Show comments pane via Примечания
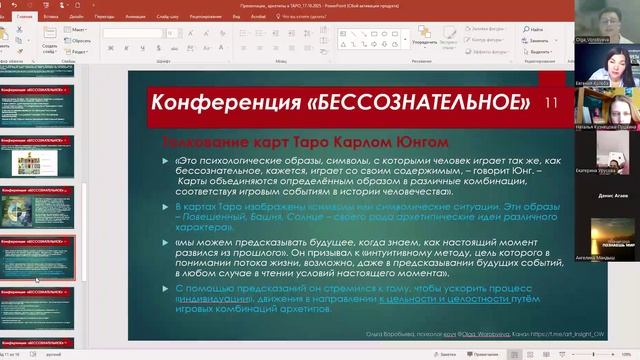 click(x=483, y=354)
